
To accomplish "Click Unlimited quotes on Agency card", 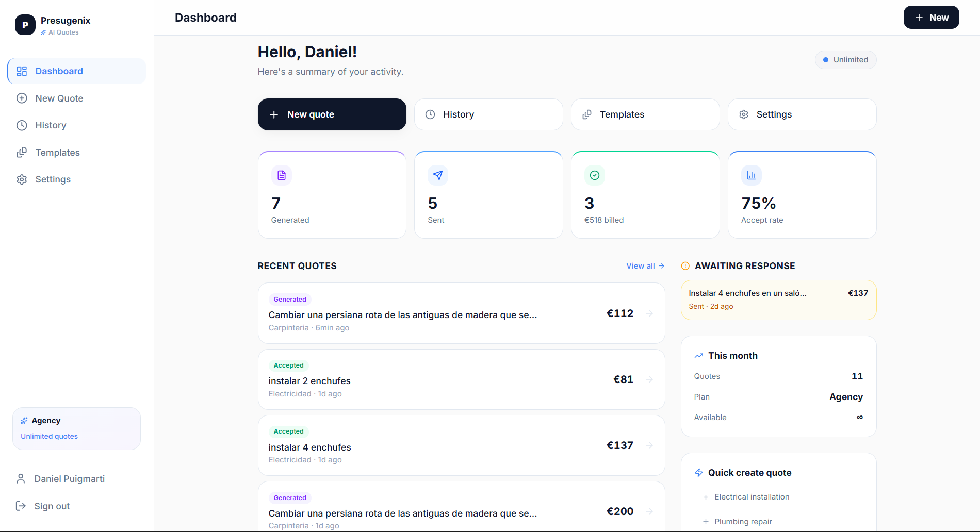I will tap(50, 436).
